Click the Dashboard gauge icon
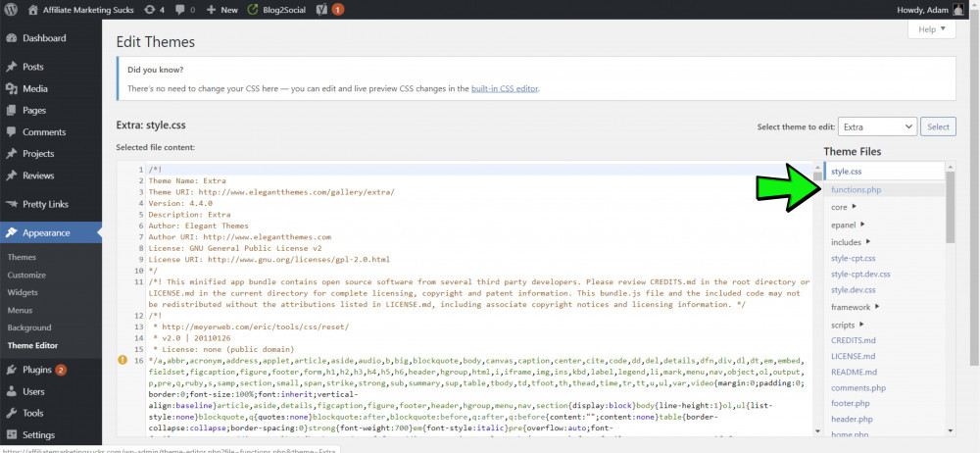 pos(11,38)
